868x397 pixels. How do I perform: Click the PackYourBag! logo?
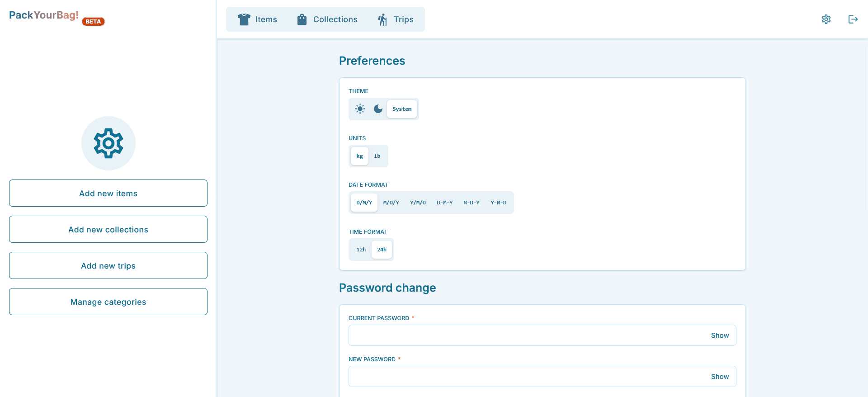(44, 15)
